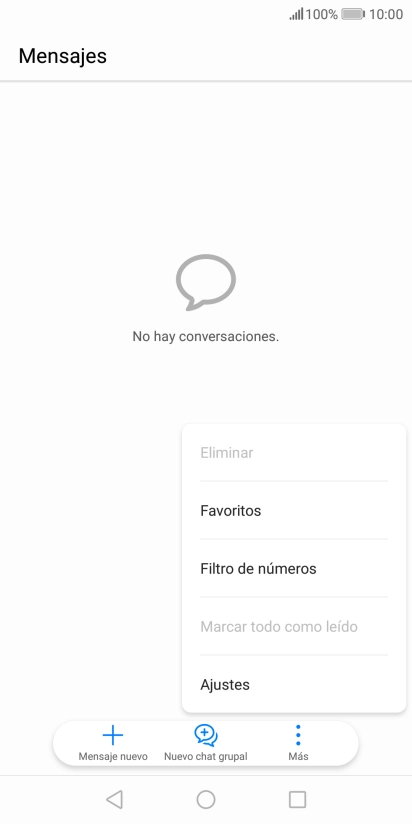Tap the Android back triangle button
This screenshot has width=412, height=824.
click(x=114, y=799)
